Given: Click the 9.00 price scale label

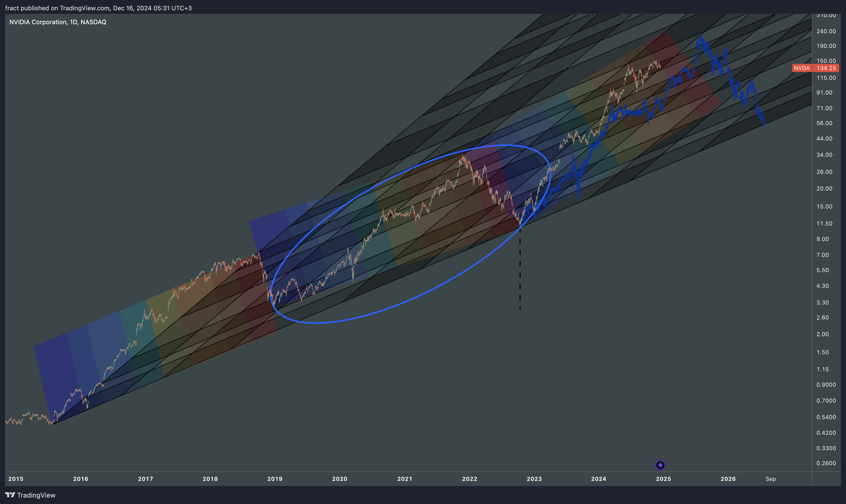Looking at the screenshot, I should (x=823, y=239).
